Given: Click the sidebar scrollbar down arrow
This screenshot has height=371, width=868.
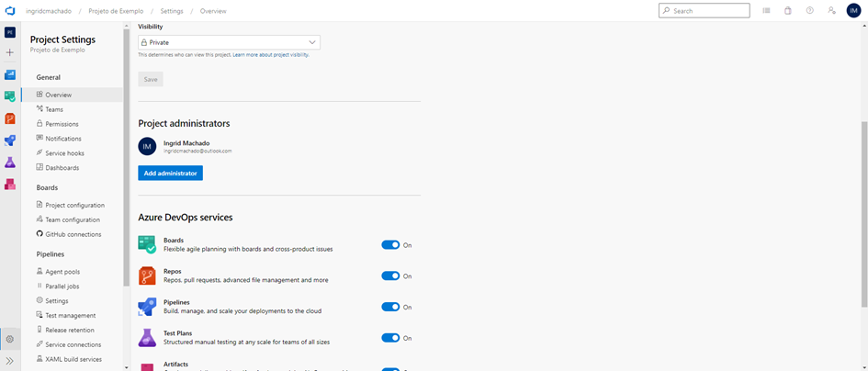Looking at the screenshot, I should click(x=126, y=366).
